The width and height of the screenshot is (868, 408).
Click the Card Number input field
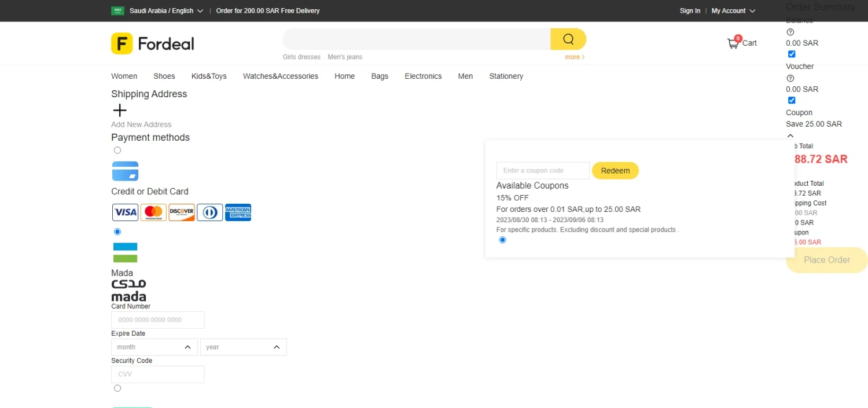158,320
